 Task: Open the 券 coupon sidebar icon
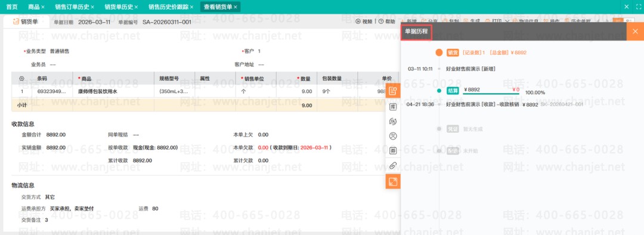[x=392, y=151]
